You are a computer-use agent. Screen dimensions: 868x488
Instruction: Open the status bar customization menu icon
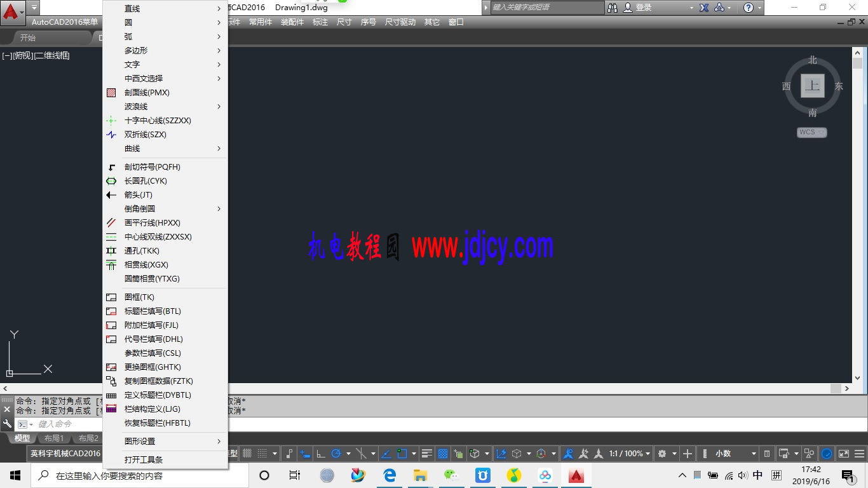[860, 453]
